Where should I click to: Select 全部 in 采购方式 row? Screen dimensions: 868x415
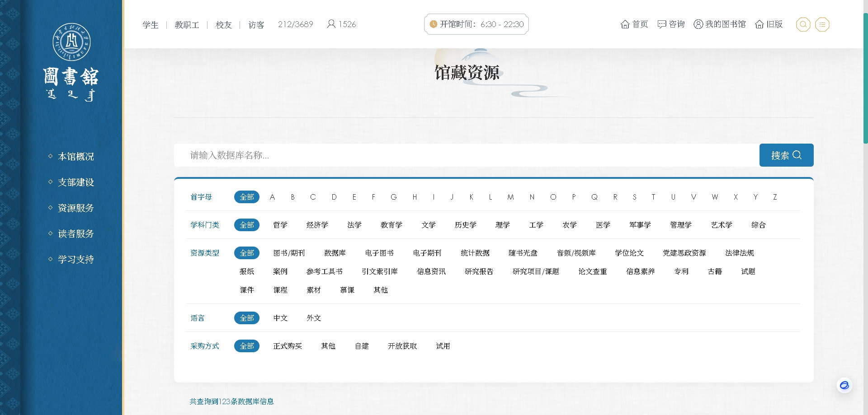[247, 346]
